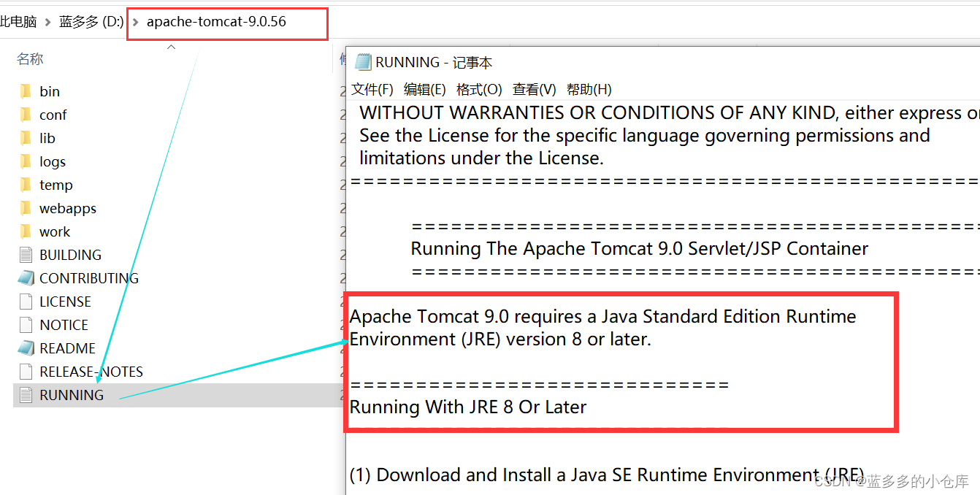
Task: Click the 蓝多多 (D:) breadcrumb segment
Action: click(91, 22)
